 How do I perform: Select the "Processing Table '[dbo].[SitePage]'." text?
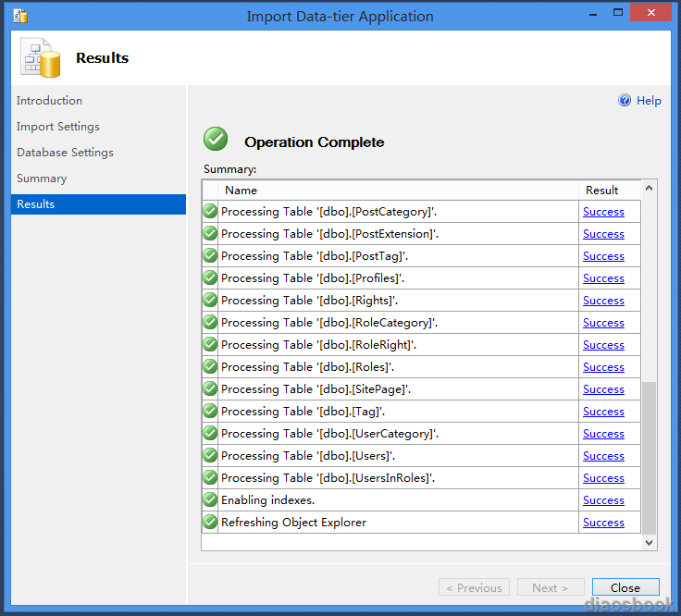coord(316,389)
